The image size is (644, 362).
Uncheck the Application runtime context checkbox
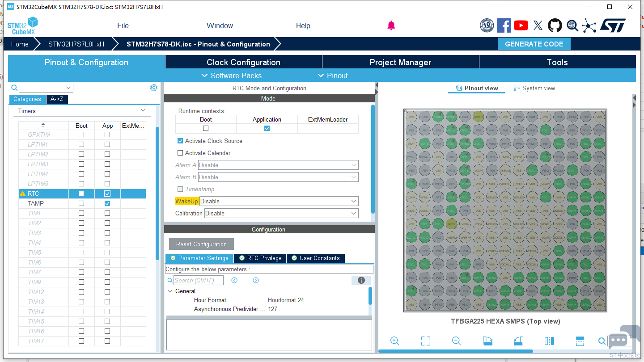click(x=267, y=128)
